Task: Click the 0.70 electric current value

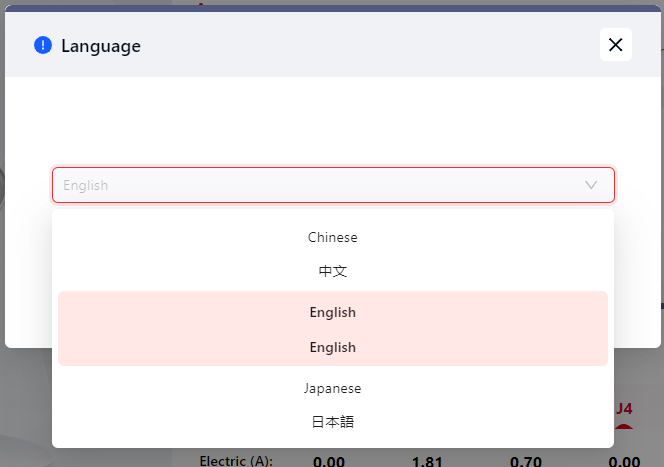Action: tap(525, 461)
